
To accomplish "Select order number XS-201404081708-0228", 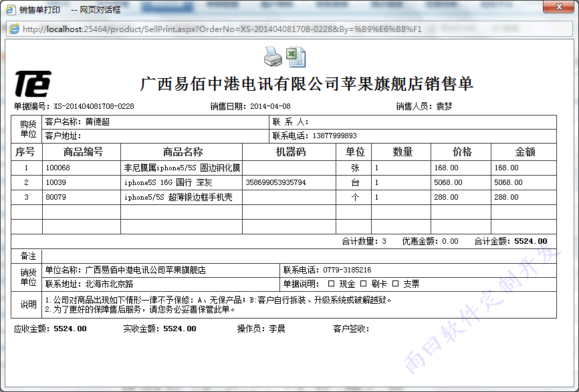I will click(94, 107).
